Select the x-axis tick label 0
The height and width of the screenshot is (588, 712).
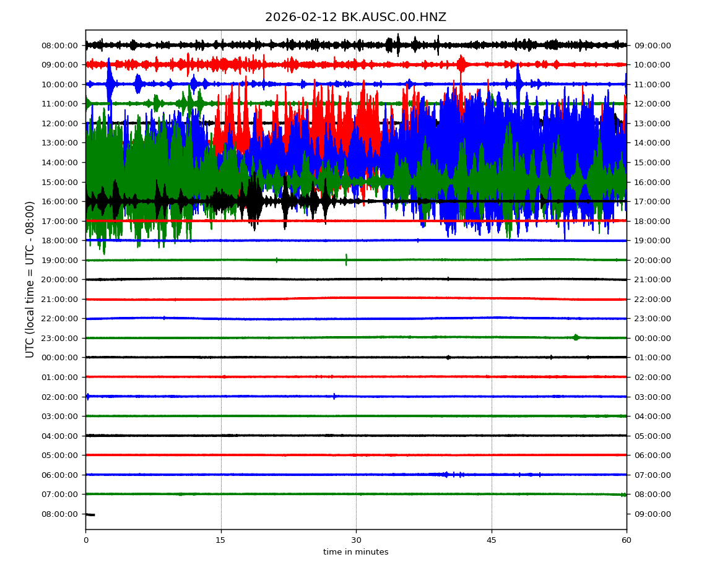[85, 540]
